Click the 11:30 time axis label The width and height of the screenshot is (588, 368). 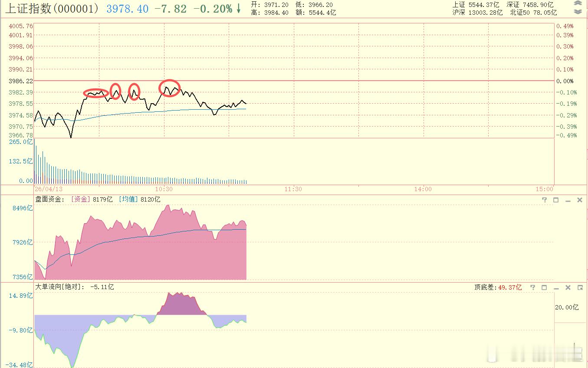pyautogui.click(x=293, y=189)
